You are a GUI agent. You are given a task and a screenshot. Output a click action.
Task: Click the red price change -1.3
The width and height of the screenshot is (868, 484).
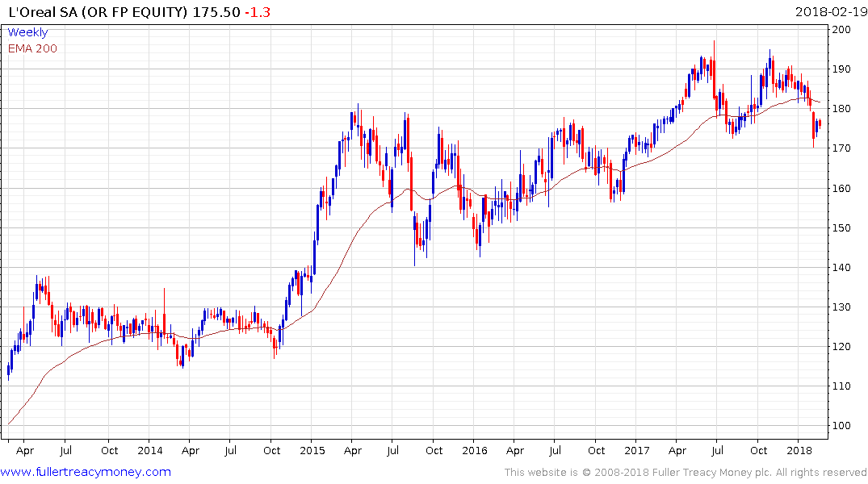pos(258,12)
